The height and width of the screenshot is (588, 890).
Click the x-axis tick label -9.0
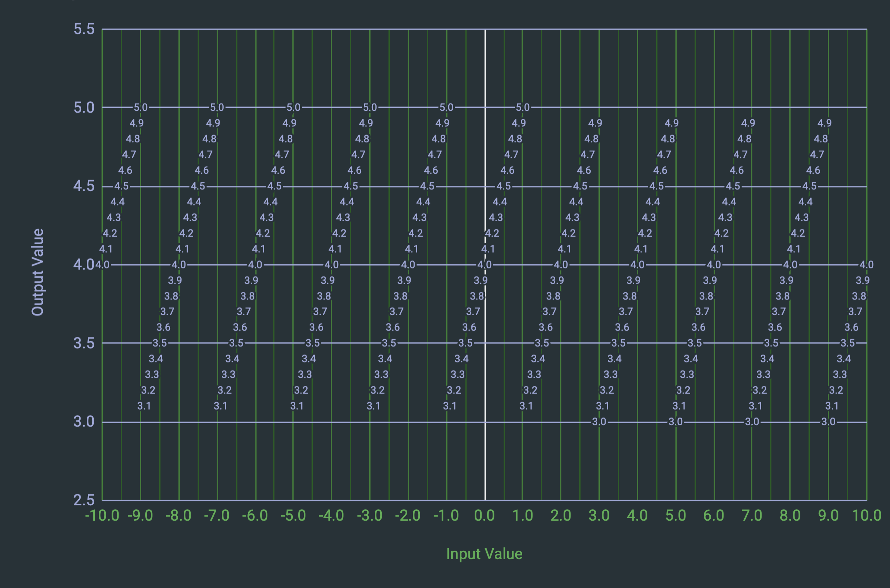(x=140, y=516)
